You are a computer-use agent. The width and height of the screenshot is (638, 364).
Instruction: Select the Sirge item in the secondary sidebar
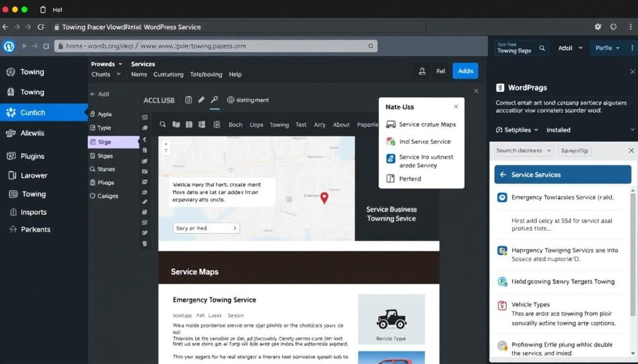tap(103, 141)
